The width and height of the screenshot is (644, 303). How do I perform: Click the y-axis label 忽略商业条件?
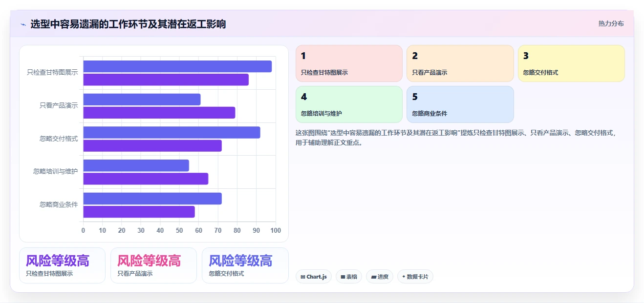point(59,204)
